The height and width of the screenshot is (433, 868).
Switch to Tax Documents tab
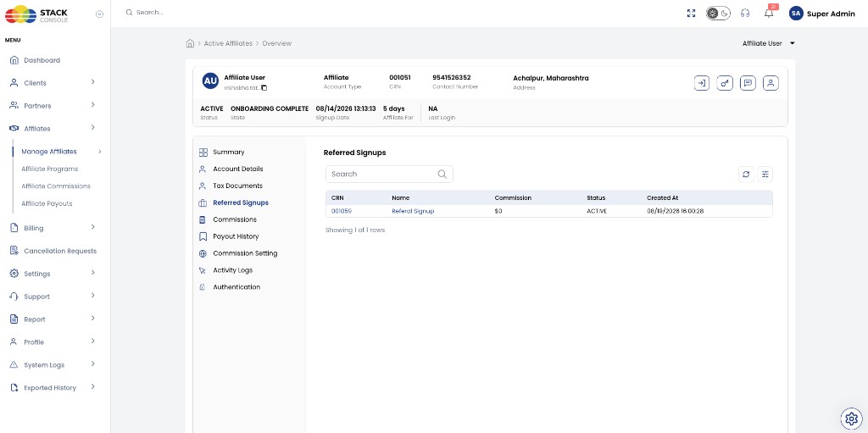tap(237, 186)
